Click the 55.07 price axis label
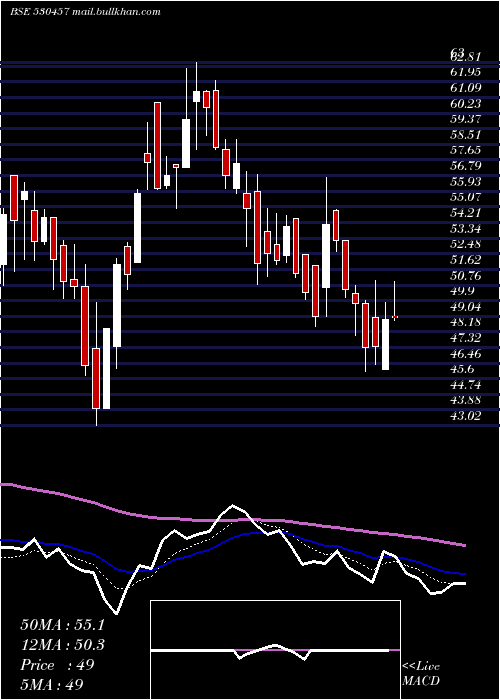 [x=466, y=197]
